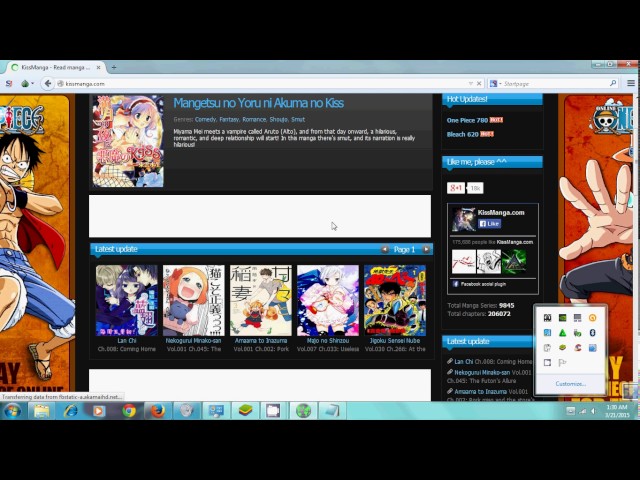Open Google Chrome from the taskbar
Image resolution: width=640 pixels, height=480 pixels.
(x=129, y=411)
